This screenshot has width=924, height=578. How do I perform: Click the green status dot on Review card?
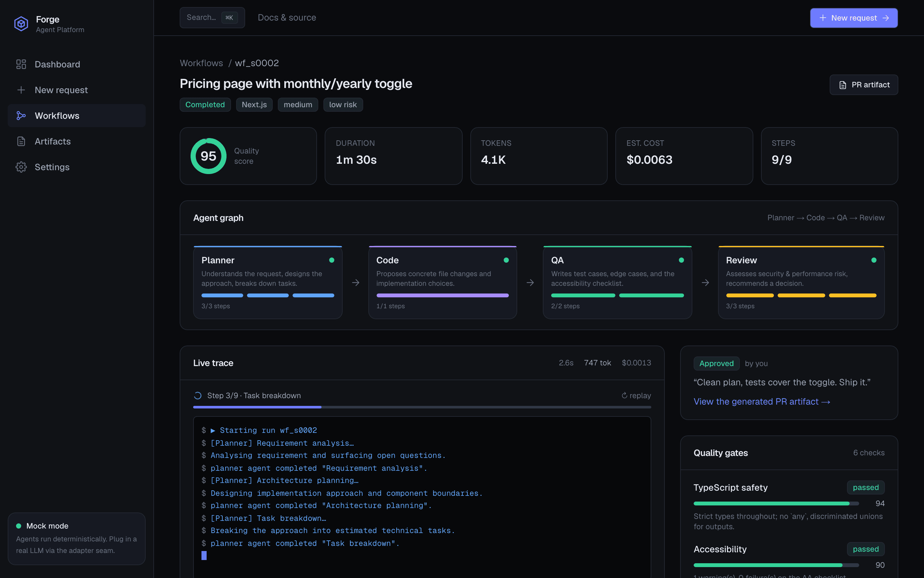tap(874, 260)
